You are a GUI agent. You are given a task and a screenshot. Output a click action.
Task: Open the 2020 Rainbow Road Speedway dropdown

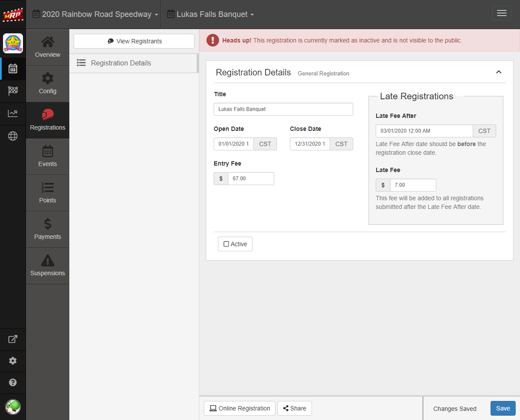pos(95,14)
